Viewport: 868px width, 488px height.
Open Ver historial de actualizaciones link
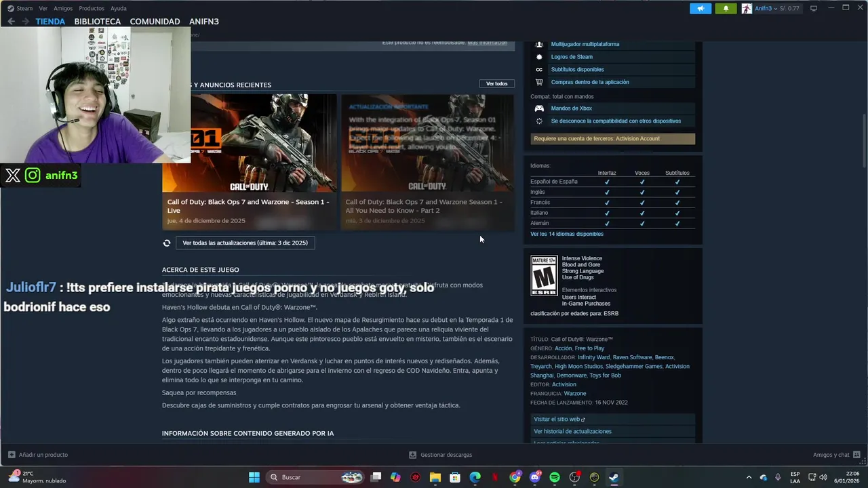[572, 432]
